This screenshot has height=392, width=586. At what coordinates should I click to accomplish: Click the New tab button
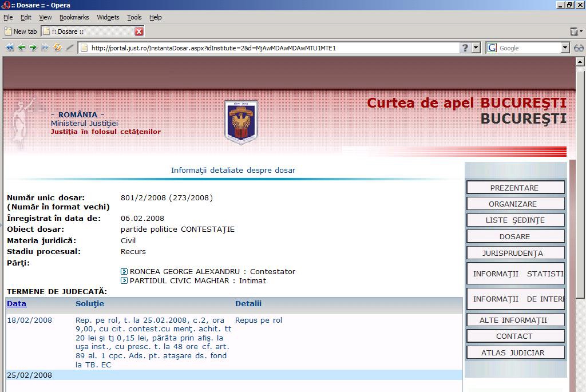[x=21, y=31]
